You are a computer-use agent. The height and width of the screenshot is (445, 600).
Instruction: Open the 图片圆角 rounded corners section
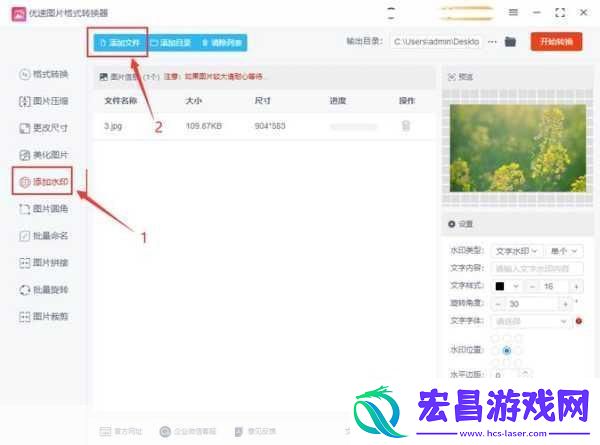(44, 209)
